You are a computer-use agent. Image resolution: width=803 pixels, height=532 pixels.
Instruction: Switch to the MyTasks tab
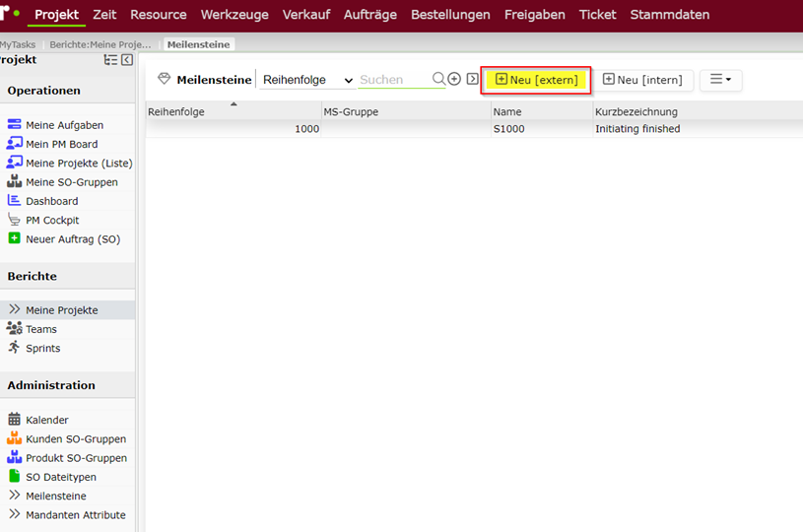click(x=18, y=44)
